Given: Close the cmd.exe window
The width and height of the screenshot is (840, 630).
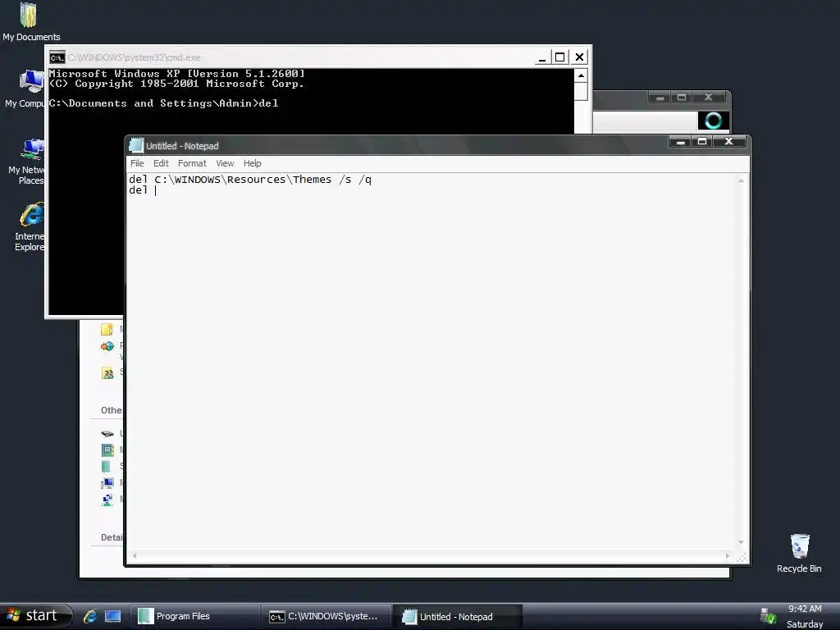Looking at the screenshot, I should 579,57.
